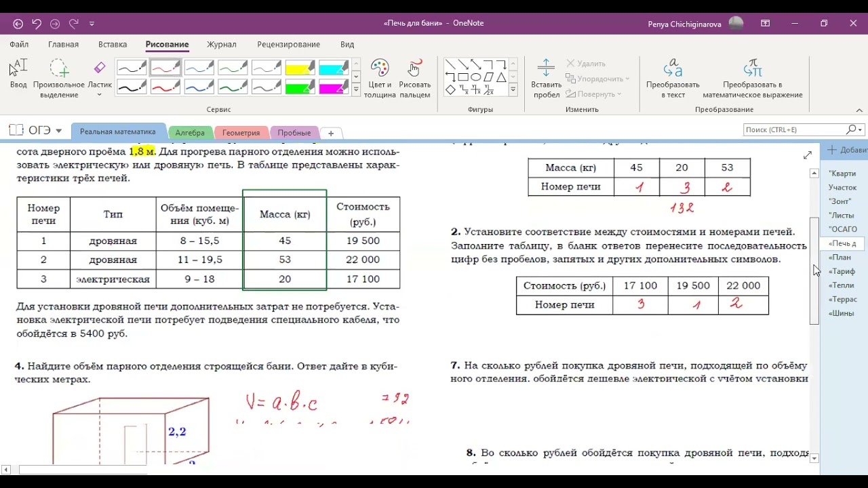Viewport: 868px width, 488px height.
Task: Open the Журнал ribbon tab
Action: click(x=222, y=45)
